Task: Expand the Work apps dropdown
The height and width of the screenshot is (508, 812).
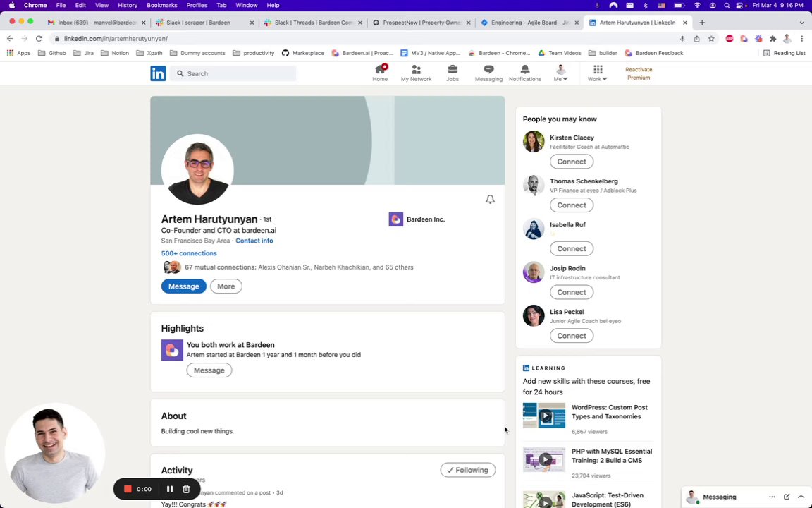Action: (x=598, y=73)
